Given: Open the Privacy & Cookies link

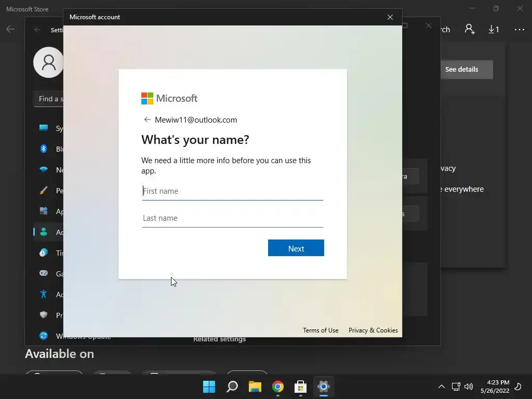Looking at the screenshot, I should click(373, 330).
